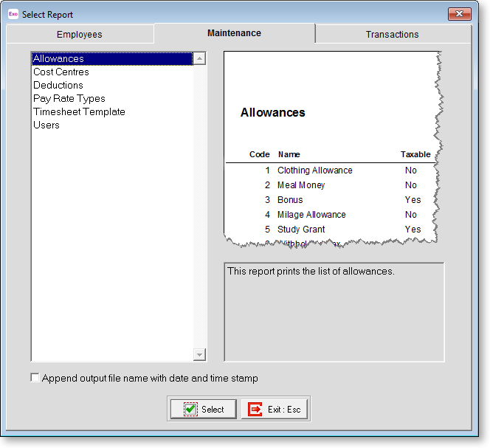Image resolution: width=490 pixels, height=448 pixels.
Task: Close the Select Report window
Action: point(460,14)
